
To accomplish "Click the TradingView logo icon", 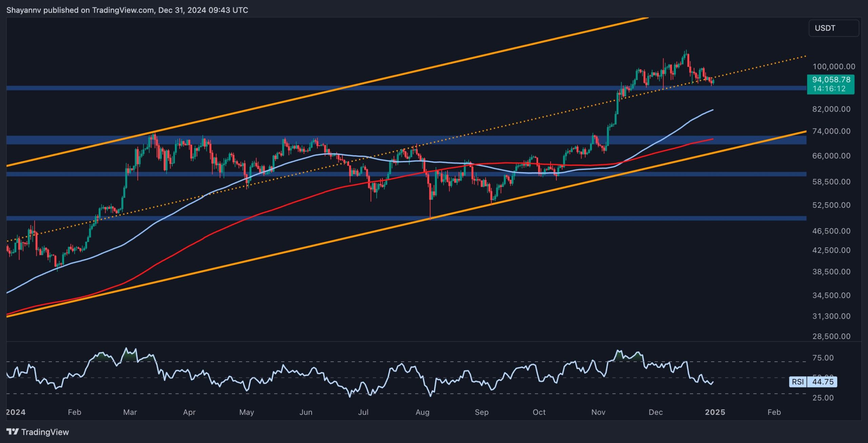I will (13, 432).
